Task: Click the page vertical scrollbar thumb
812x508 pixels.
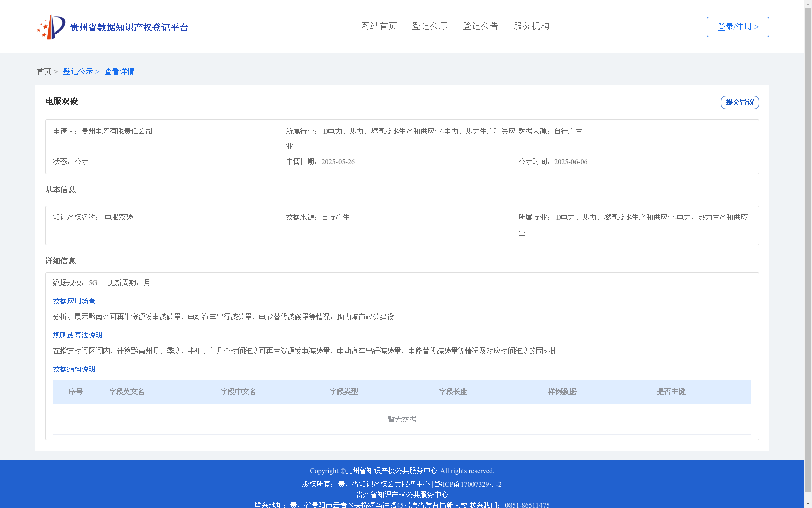Action: click(808, 250)
